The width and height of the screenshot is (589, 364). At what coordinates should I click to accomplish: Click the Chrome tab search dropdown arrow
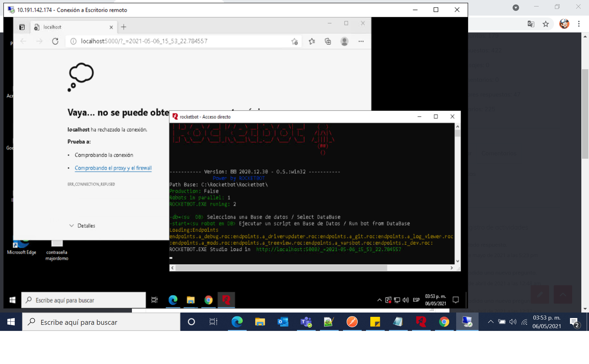point(516,8)
